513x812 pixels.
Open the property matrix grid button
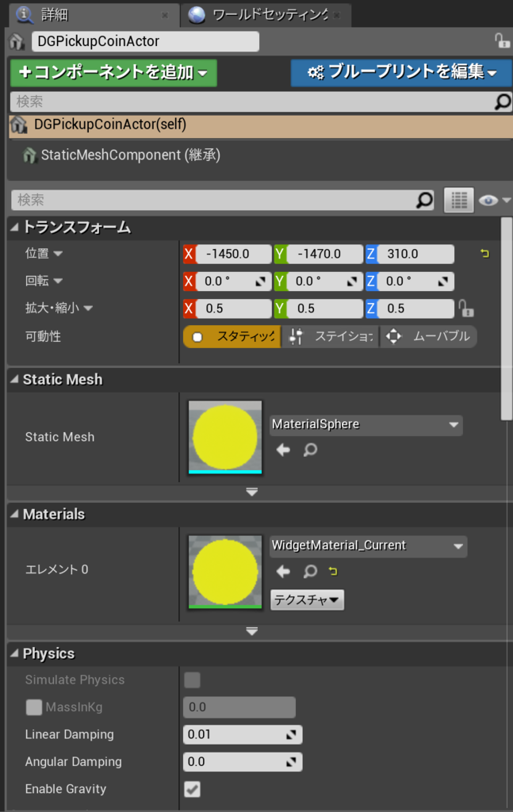[458, 200]
